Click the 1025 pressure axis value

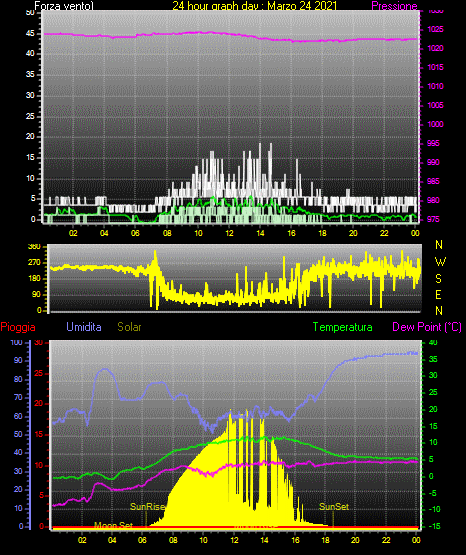pos(435,29)
